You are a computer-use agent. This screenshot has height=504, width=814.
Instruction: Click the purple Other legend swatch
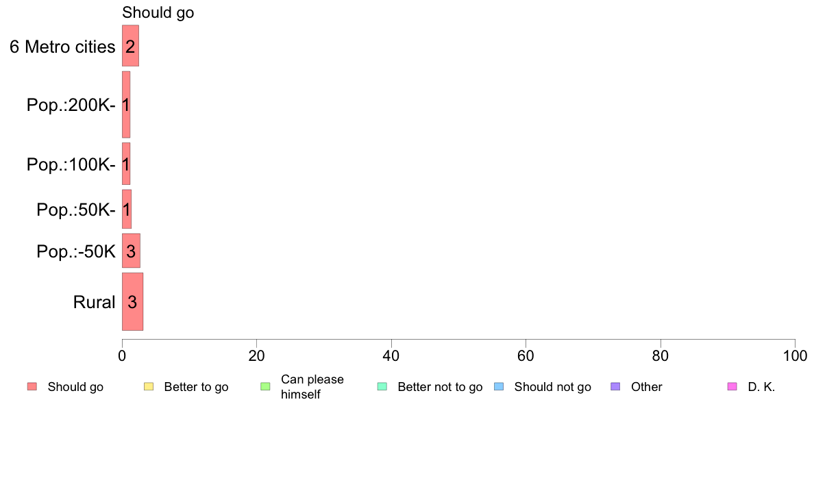coord(616,387)
